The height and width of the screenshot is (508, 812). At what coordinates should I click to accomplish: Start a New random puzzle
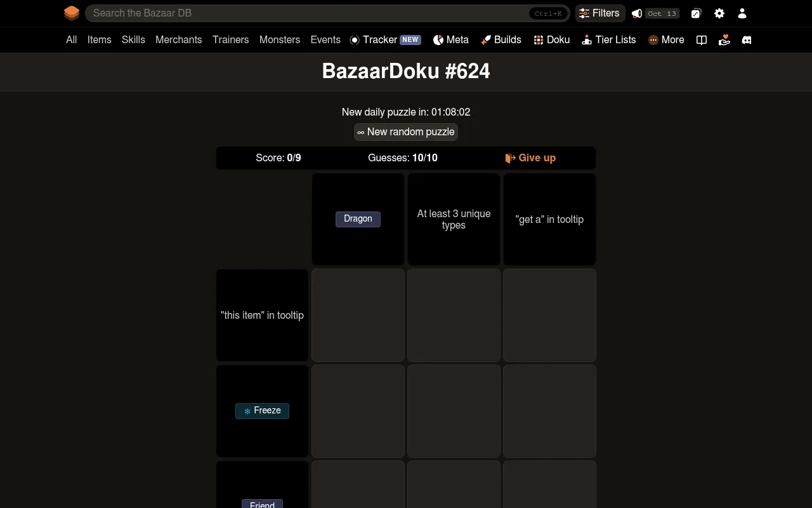[x=406, y=132]
